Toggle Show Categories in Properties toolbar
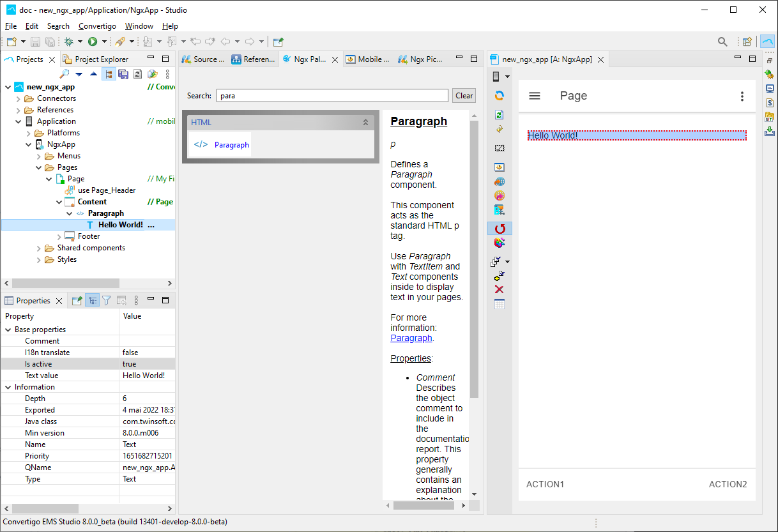The width and height of the screenshot is (778, 532). pyautogui.click(x=93, y=300)
